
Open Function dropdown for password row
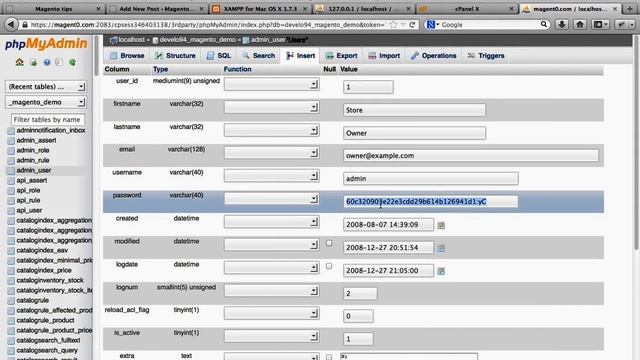click(x=271, y=198)
